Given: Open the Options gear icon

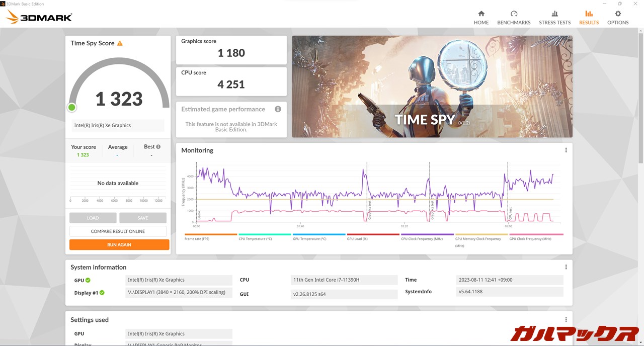Looking at the screenshot, I should (x=618, y=14).
